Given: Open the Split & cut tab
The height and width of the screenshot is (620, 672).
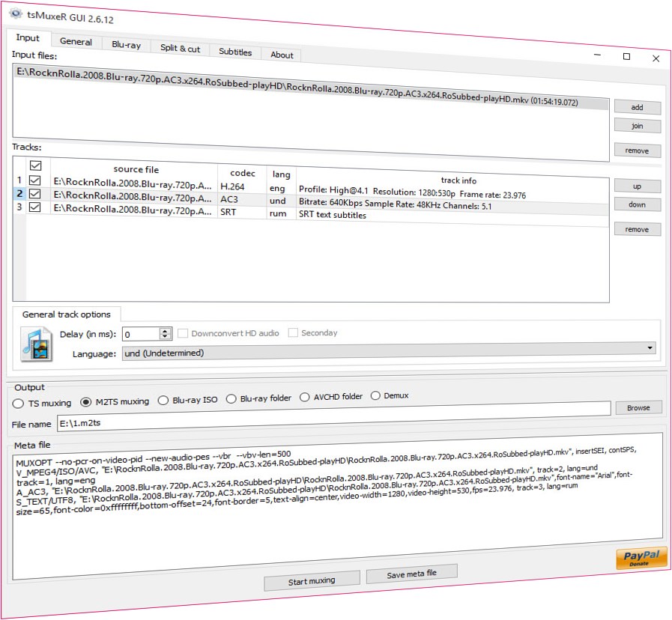Looking at the screenshot, I should click(x=180, y=48).
